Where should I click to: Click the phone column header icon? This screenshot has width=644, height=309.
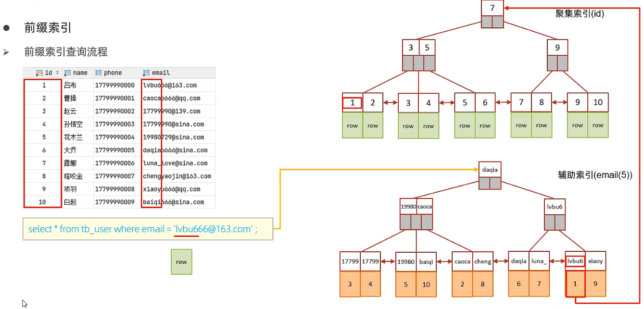(99, 73)
